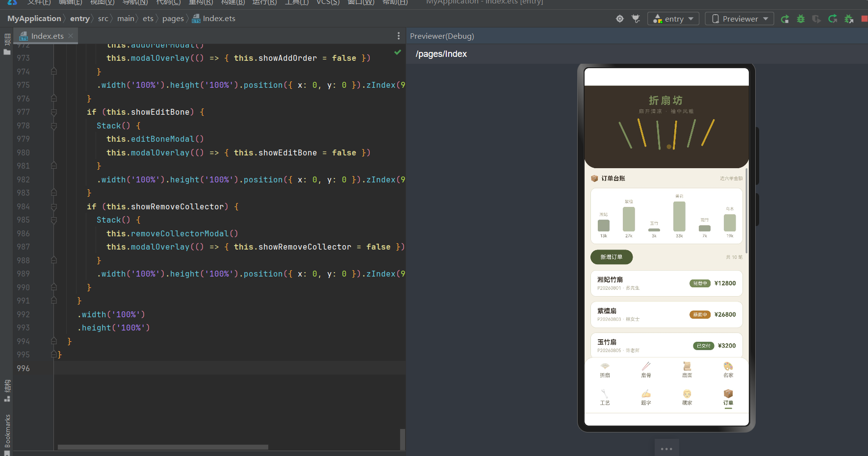Open the 紫檀扇 order card
This screenshot has height=456, width=868.
tap(666, 315)
